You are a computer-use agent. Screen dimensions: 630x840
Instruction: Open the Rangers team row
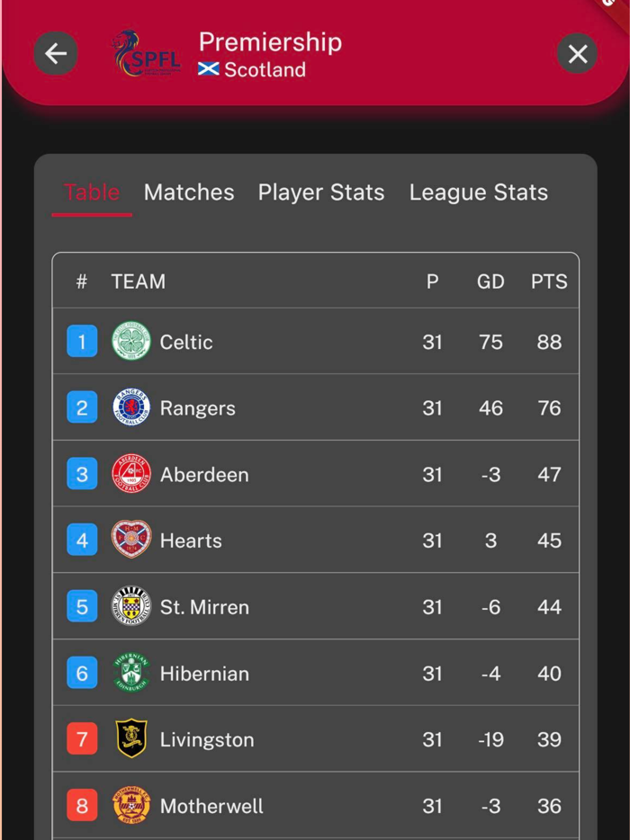pos(315,407)
